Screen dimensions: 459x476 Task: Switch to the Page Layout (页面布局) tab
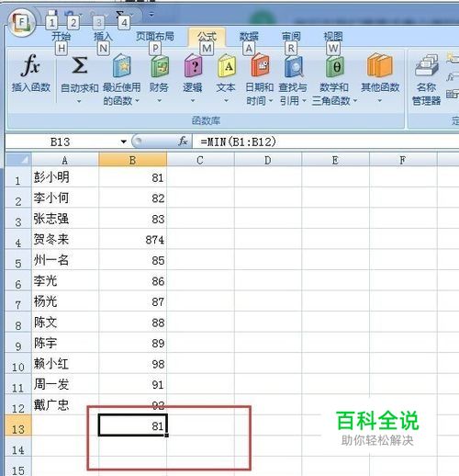tap(155, 37)
